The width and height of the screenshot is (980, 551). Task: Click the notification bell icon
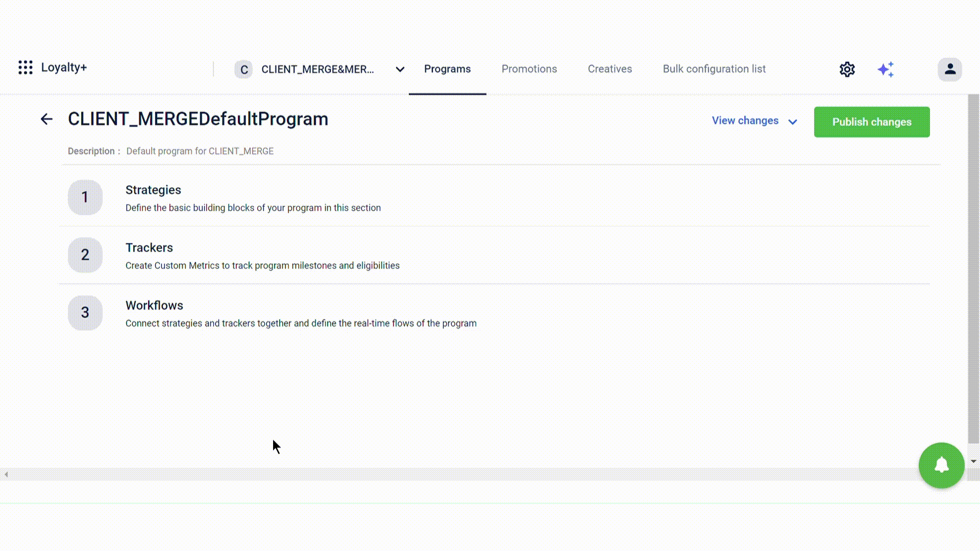pyautogui.click(x=942, y=465)
